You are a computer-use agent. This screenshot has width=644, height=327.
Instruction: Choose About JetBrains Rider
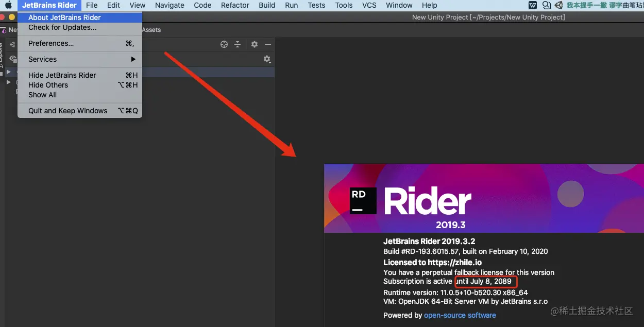[x=80, y=18]
